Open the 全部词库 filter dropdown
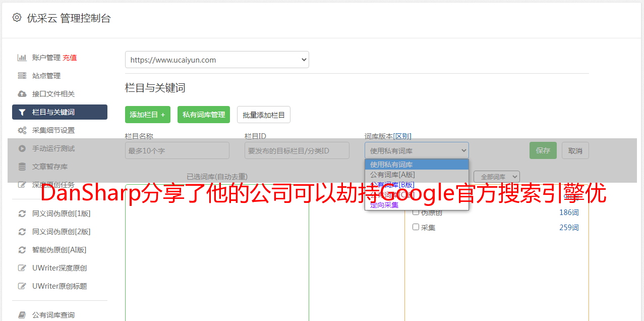 (497, 177)
